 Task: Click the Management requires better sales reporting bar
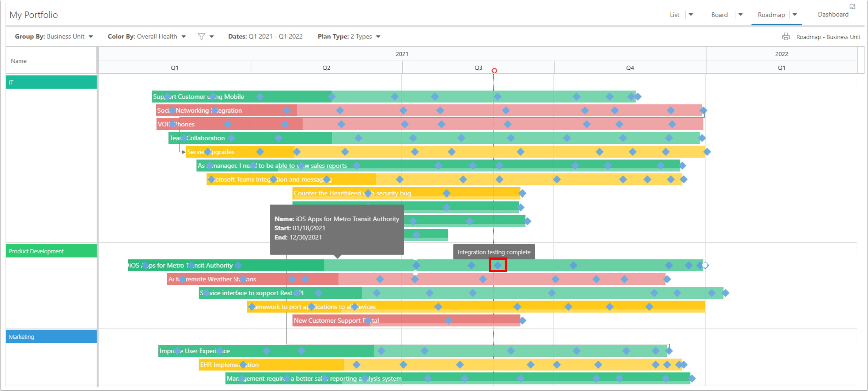point(458,378)
